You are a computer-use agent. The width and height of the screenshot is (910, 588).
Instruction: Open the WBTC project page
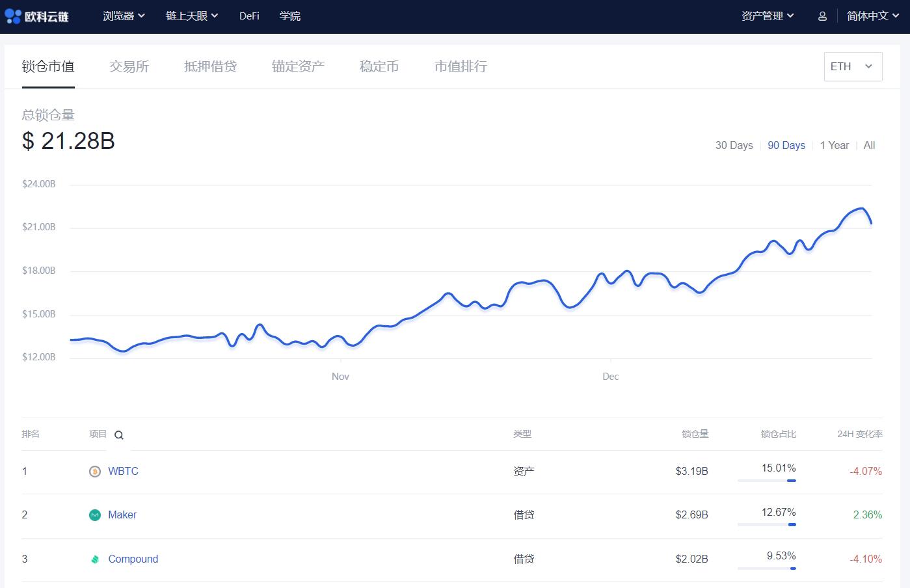124,471
